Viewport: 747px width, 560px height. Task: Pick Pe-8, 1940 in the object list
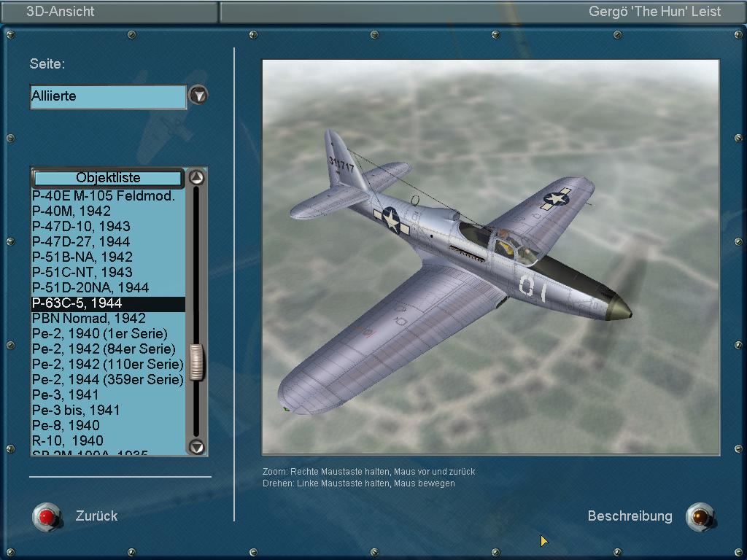click(108, 425)
